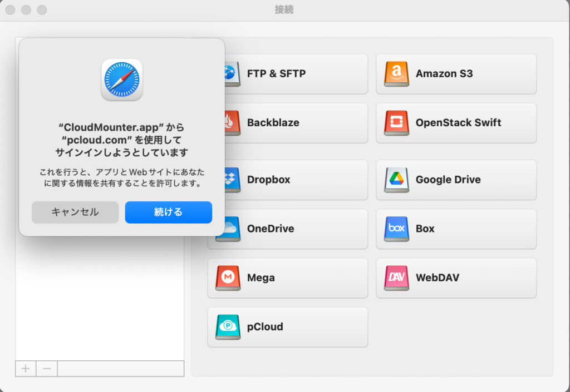This screenshot has height=392, width=570.
Task: Click the Dropbox drive icon
Action: [x=233, y=180]
